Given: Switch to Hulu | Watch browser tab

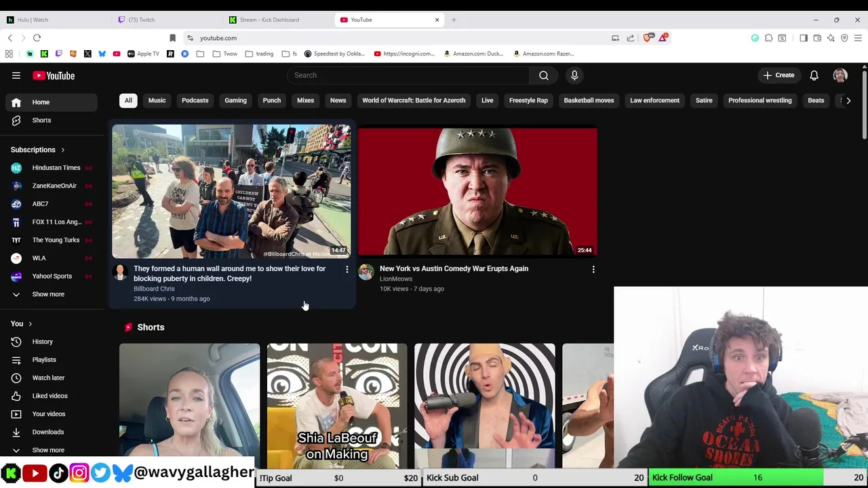Looking at the screenshot, I should click(54, 20).
